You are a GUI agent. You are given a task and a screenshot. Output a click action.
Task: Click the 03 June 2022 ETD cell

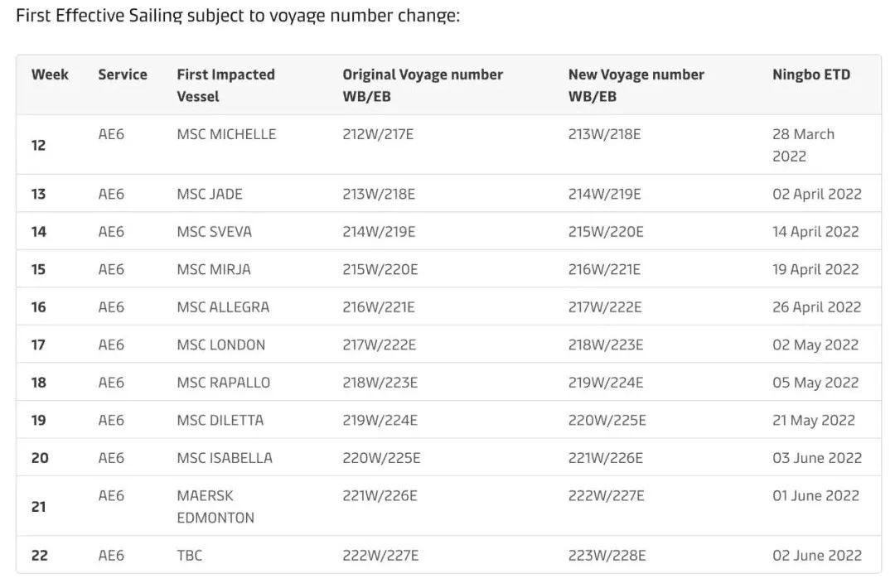tap(817, 458)
